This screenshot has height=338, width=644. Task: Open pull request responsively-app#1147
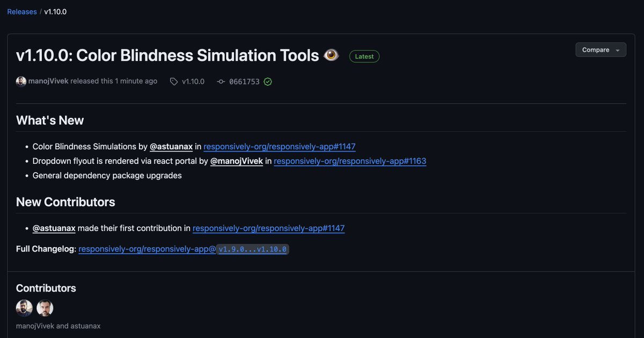(x=279, y=146)
